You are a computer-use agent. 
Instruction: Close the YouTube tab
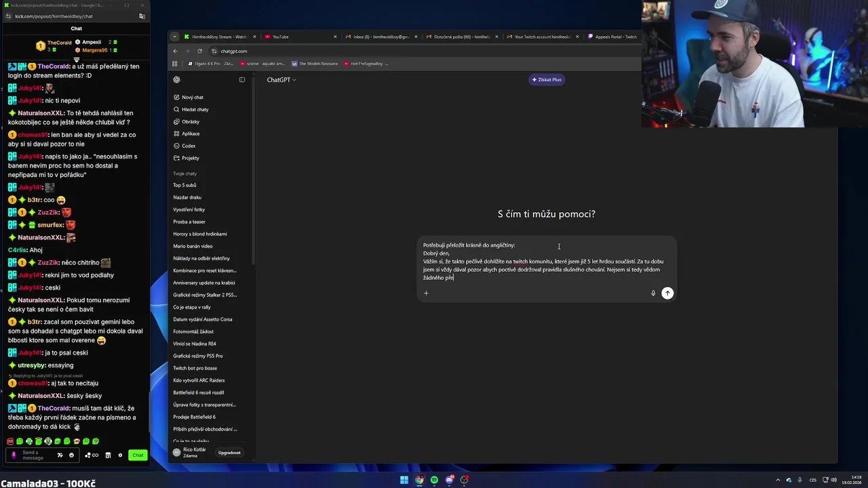[335, 37]
